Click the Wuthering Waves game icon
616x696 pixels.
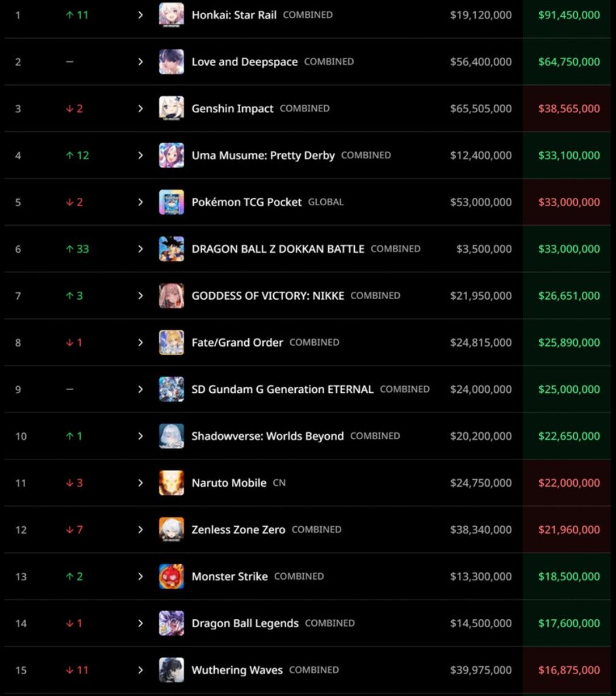pyautogui.click(x=171, y=670)
